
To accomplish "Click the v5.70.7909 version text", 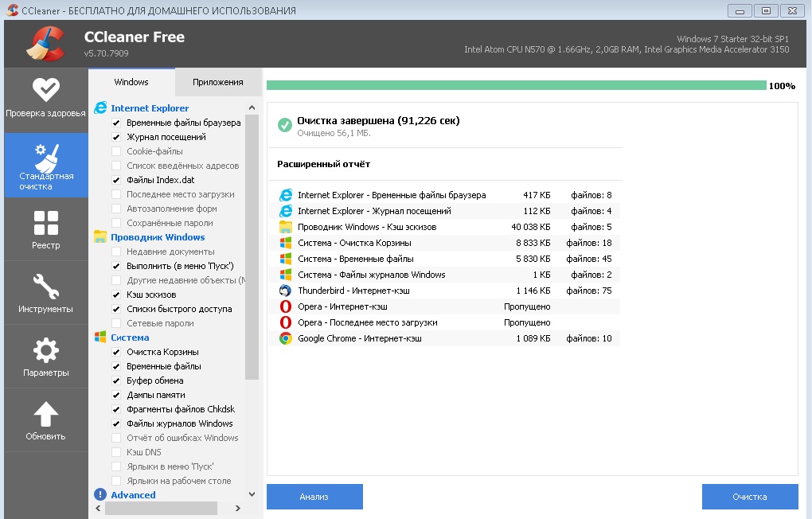I will point(106,53).
